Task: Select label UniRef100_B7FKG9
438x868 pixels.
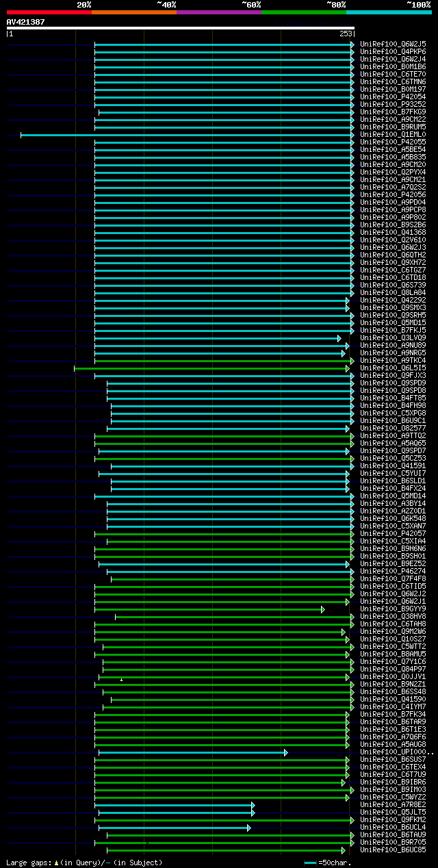Action: pos(393,112)
